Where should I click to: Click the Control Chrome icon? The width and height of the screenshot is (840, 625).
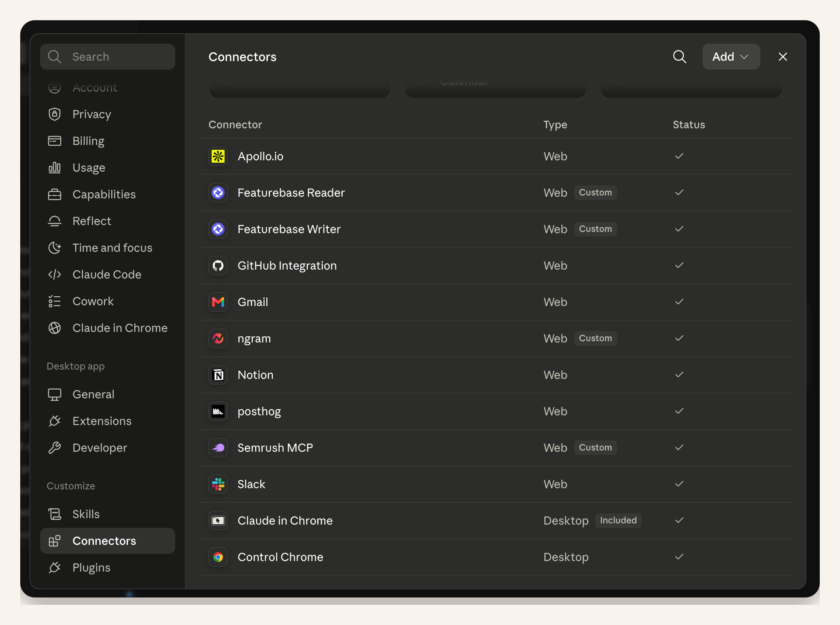[218, 557]
